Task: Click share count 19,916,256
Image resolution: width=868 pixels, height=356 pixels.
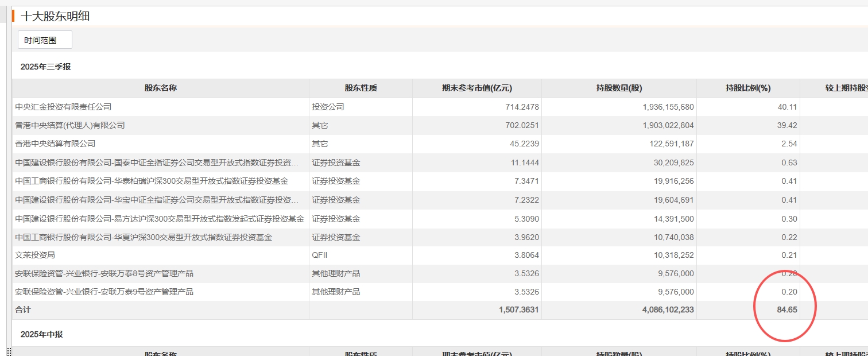Action: [674, 181]
